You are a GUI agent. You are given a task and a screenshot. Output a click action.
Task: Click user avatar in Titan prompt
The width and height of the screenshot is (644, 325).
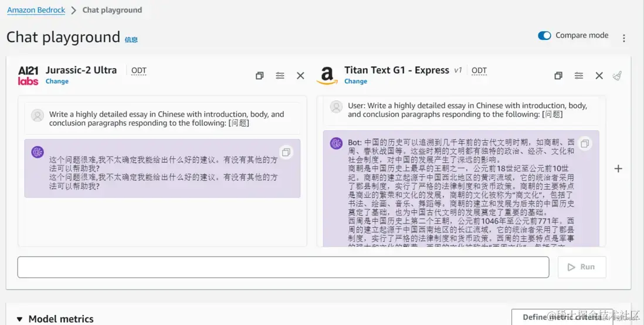pos(337,107)
